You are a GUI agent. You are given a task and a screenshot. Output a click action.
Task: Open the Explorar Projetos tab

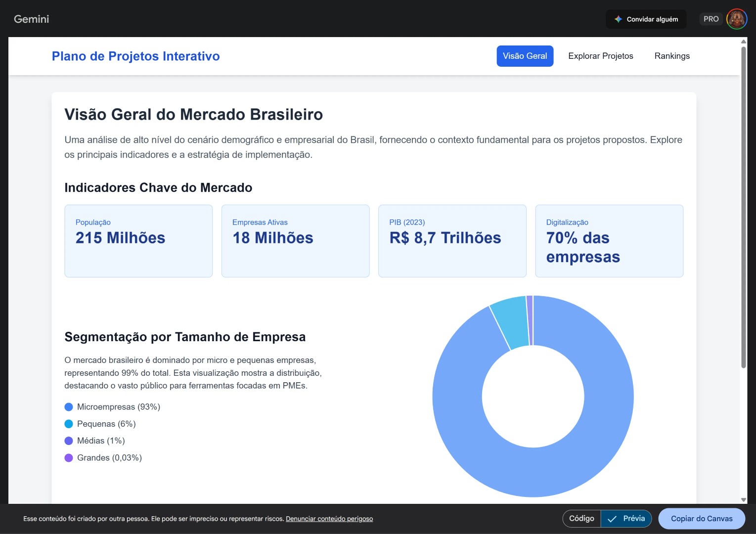pyautogui.click(x=600, y=56)
